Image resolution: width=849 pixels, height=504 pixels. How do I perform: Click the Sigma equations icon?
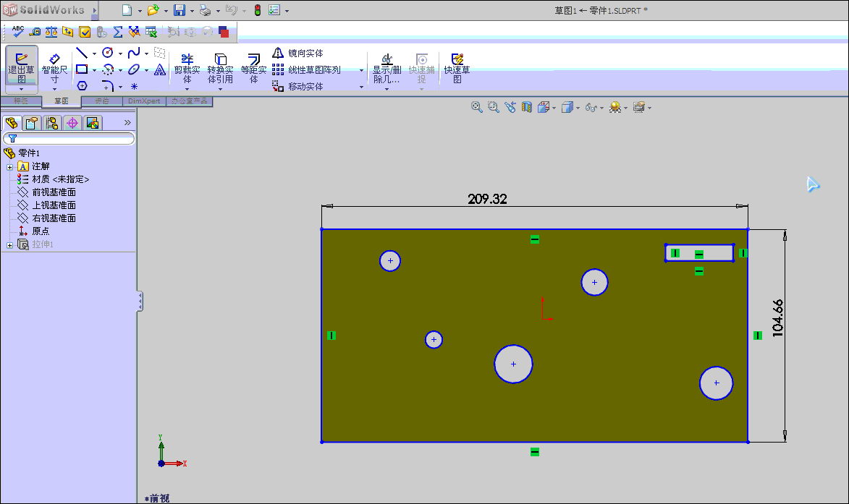click(118, 32)
